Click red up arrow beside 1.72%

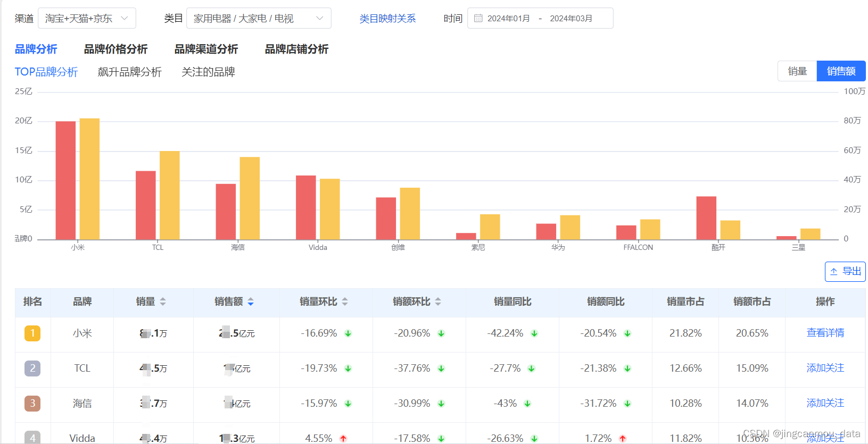point(623,439)
